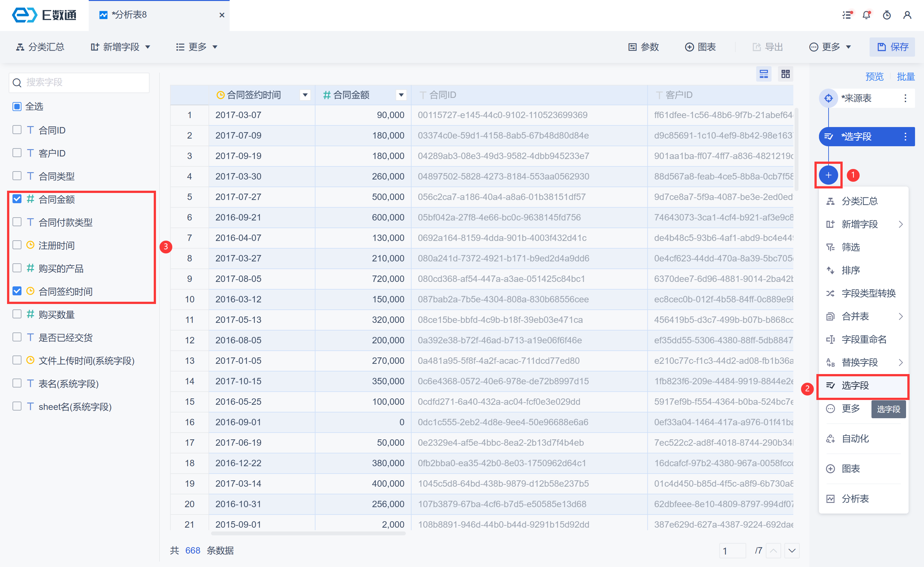Switch to card grid view icon
This screenshot has height=567, width=924.
tap(785, 74)
